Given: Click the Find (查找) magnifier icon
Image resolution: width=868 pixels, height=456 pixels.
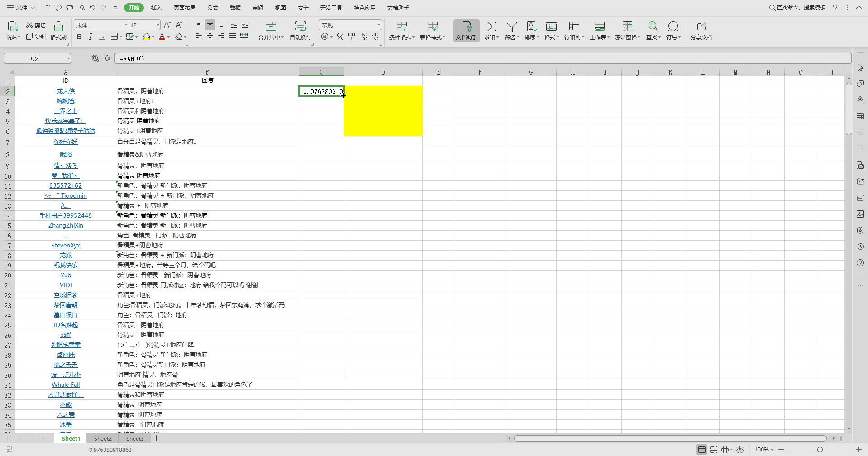Looking at the screenshot, I should click(653, 26).
